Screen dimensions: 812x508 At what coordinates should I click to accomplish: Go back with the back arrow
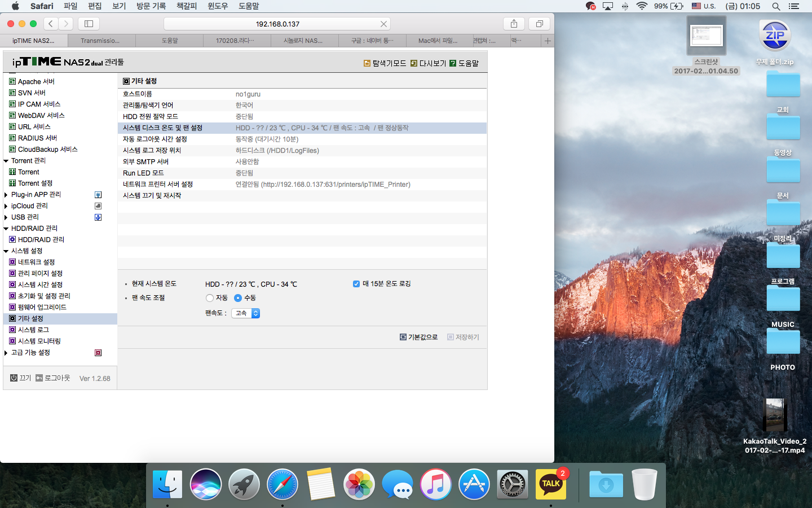click(x=51, y=24)
